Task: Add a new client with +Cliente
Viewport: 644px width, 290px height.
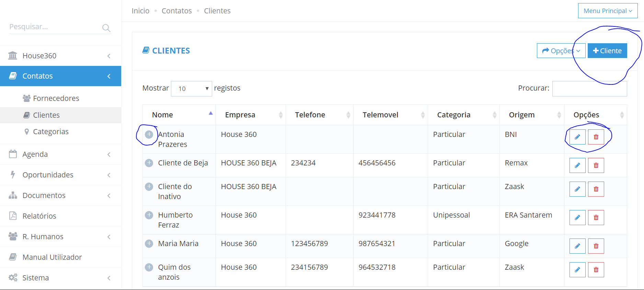Action: [x=607, y=51]
